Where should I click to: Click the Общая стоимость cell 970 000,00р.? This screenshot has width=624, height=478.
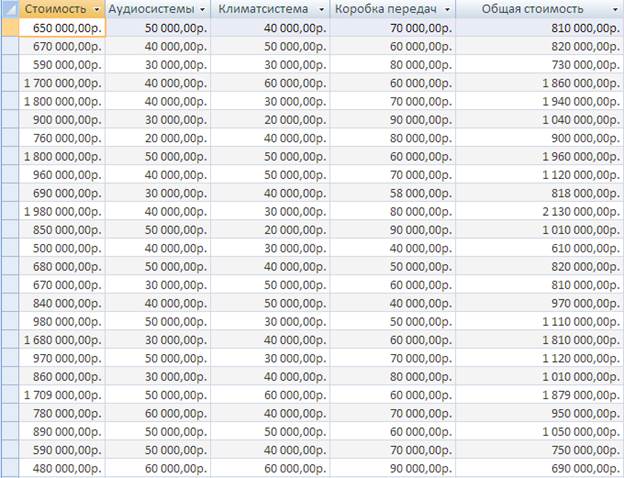539,303
